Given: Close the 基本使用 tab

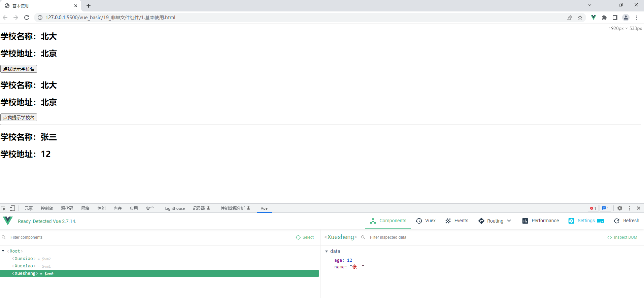Looking at the screenshot, I should [76, 6].
